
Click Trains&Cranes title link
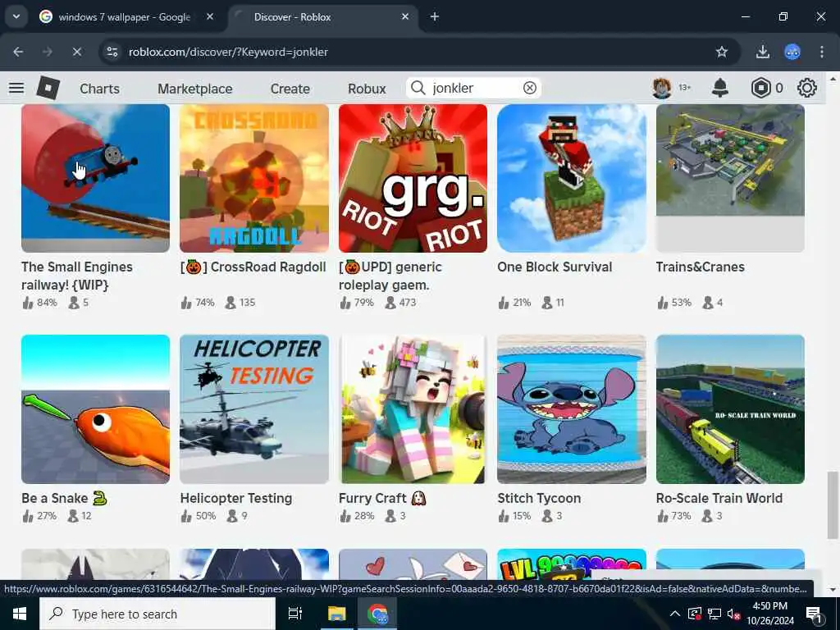(x=701, y=267)
